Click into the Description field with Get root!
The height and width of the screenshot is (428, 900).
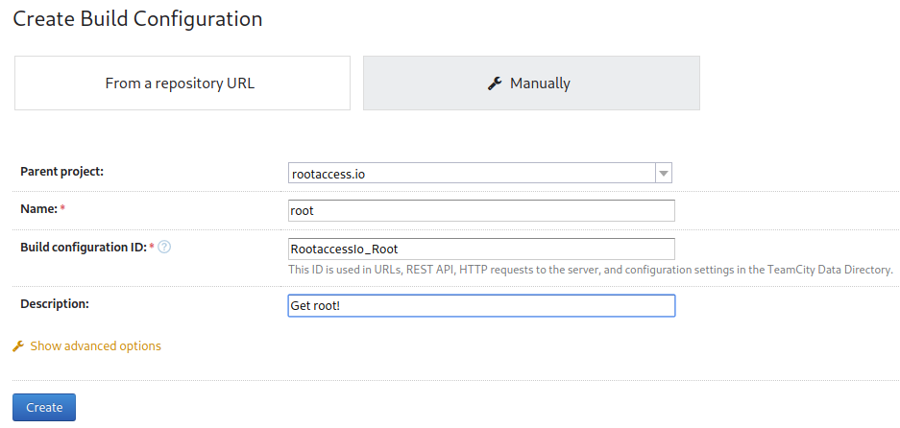pos(480,305)
